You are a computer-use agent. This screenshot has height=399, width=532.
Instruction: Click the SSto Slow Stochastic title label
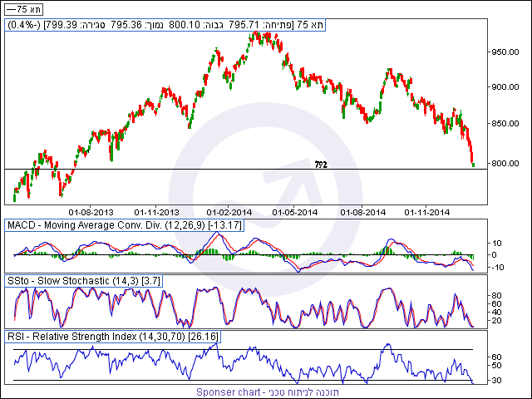pos(83,281)
